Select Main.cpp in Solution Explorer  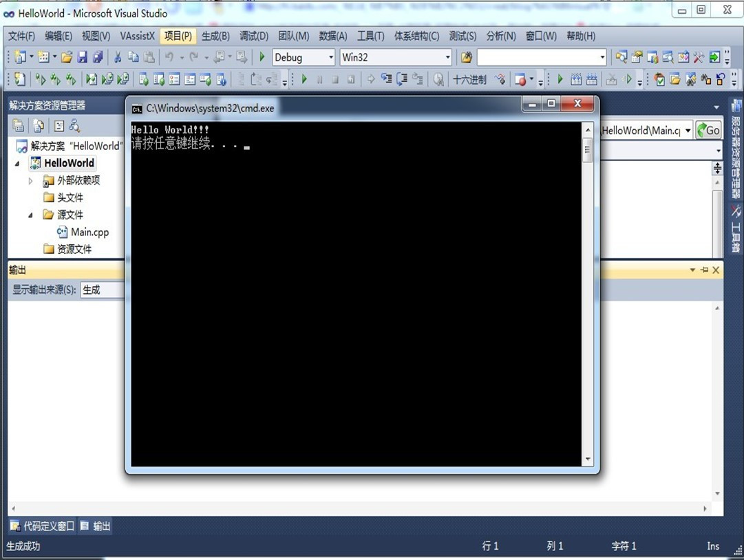83,233
